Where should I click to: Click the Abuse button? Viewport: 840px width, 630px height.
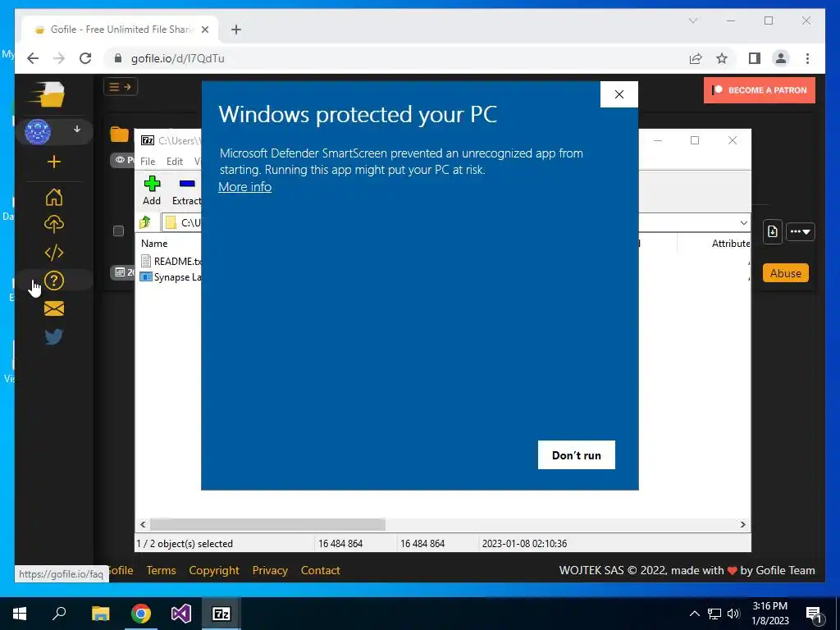tap(785, 273)
